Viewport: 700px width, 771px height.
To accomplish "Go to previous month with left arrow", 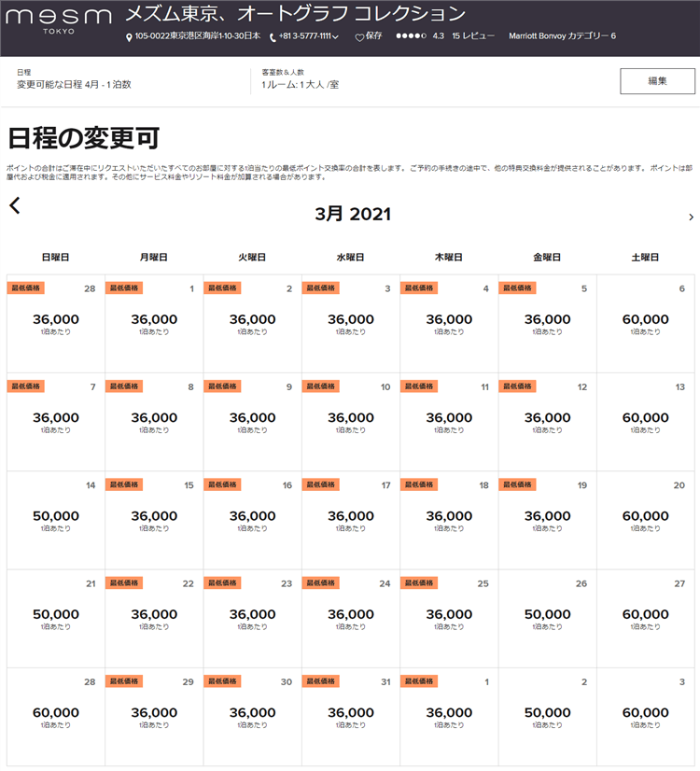I will point(15,206).
